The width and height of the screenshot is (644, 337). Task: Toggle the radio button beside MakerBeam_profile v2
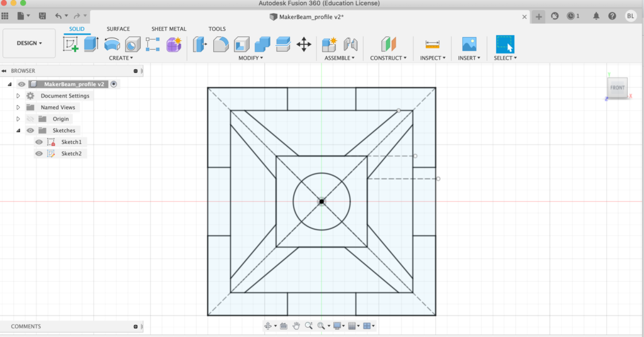pyautogui.click(x=114, y=84)
